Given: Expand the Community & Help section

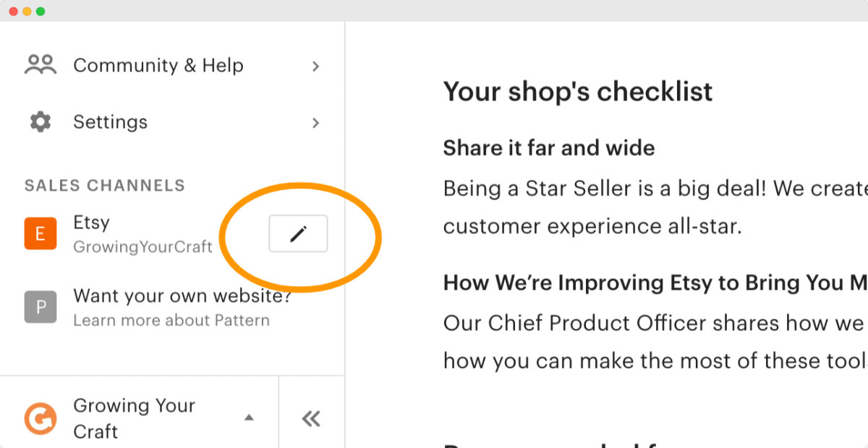Looking at the screenshot, I should 315,66.
